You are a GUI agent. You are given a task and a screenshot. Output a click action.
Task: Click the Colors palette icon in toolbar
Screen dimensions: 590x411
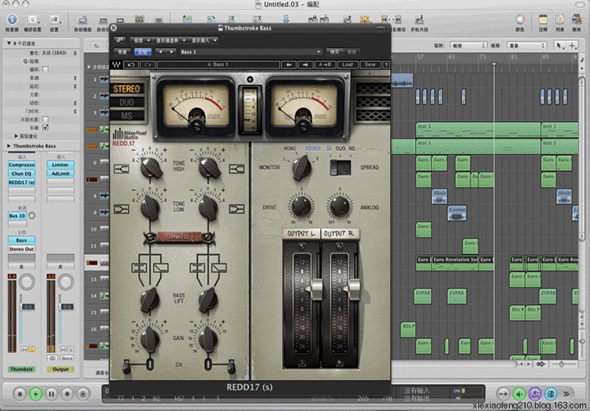click(520, 20)
